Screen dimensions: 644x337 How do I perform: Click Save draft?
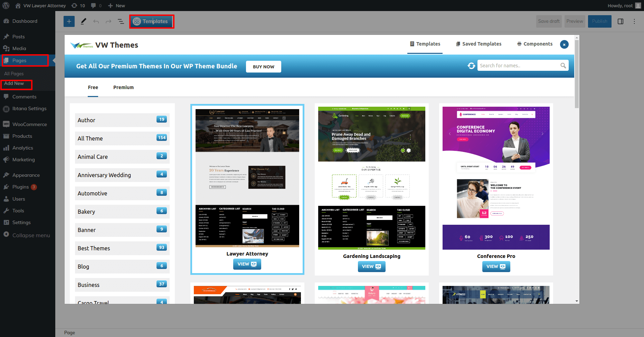point(549,21)
